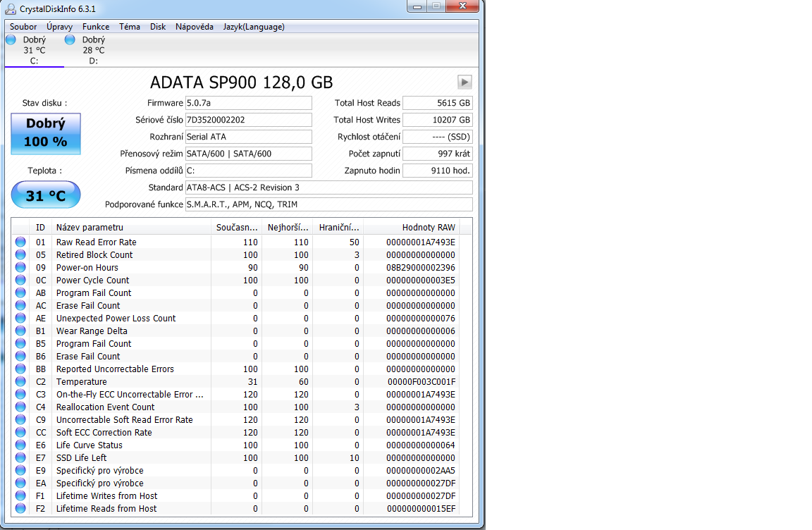Viewport: 812px width, 530px height.
Task: Click status icon for Wear Range Delta
Action: click(x=20, y=331)
